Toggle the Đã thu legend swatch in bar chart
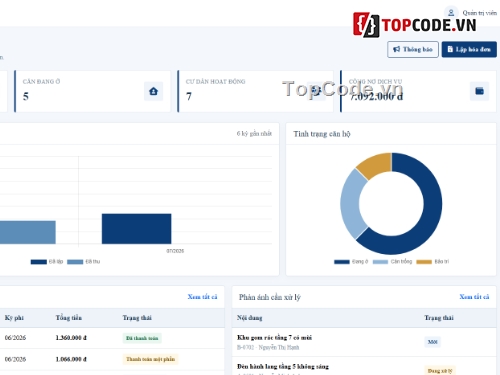500x375 pixels. pos(75,262)
